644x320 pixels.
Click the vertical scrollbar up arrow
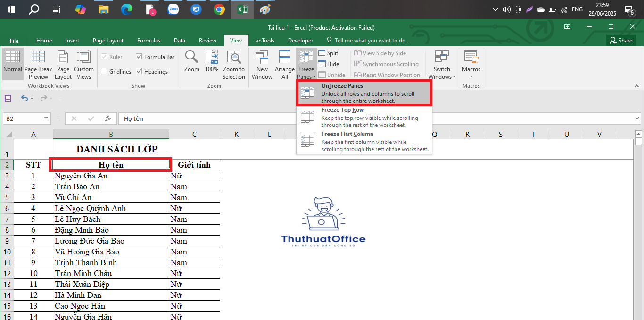point(638,134)
